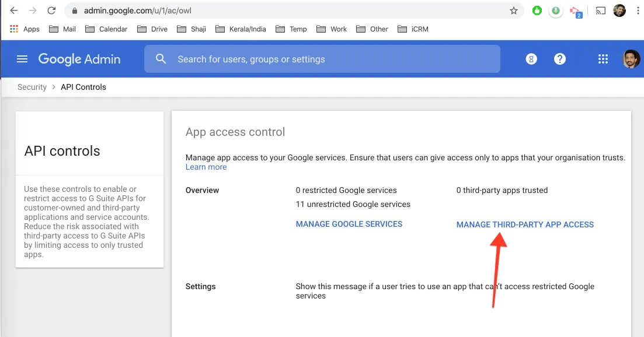The height and width of the screenshot is (337, 644).
Task: Open the Google apps launcher grid
Action: [x=603, y=59]
